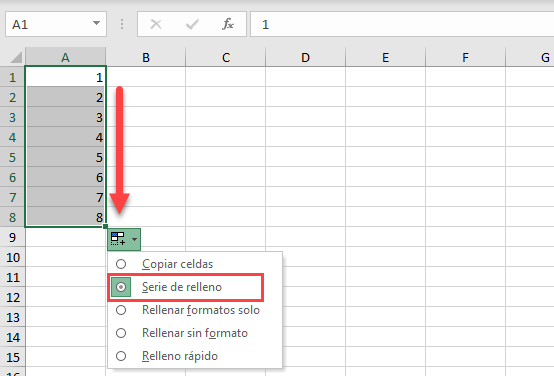Click the Insert Function fx icon
The image size is (554, 376).
coord(228,24)
